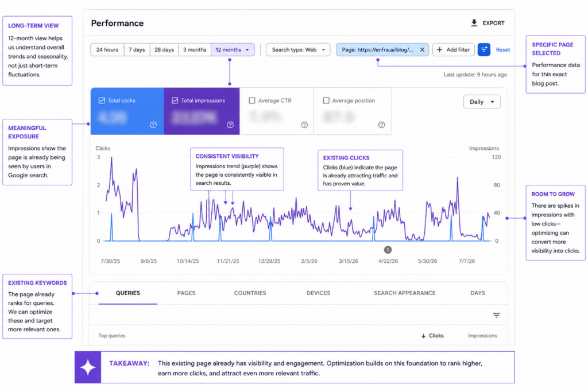Image resolution: width=588 pixels, height=392 pixels.
Task: Click the table filter rows icon
Action: pos(497,315)
